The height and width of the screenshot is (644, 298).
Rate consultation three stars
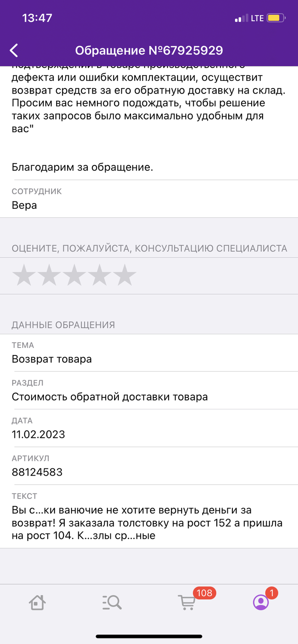point(74,275)
